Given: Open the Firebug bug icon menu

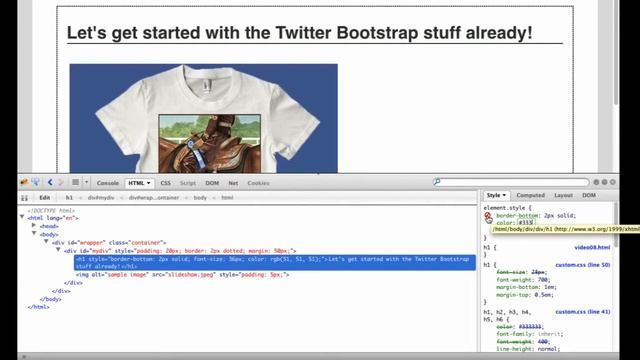Looking at the screenshot, I should coord(24,182).
